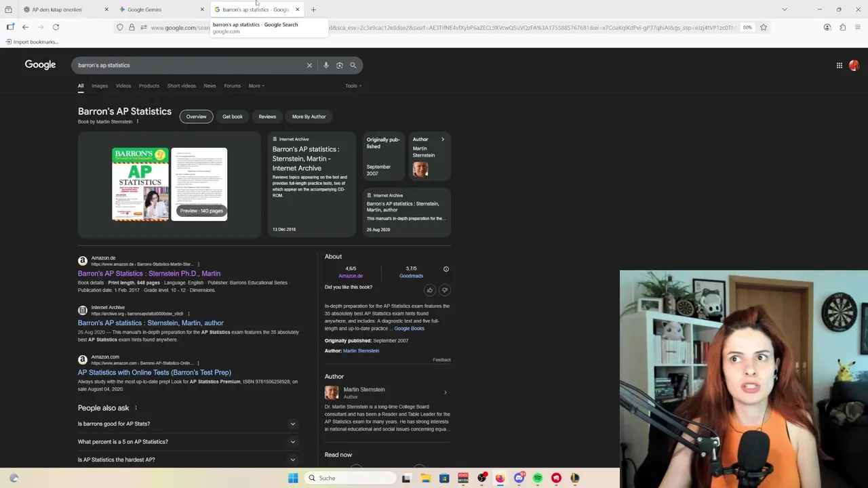This screenshot has height=488, width=868.
Task: Open the Voicemeeter app in the taskbar
Action: 462,478
